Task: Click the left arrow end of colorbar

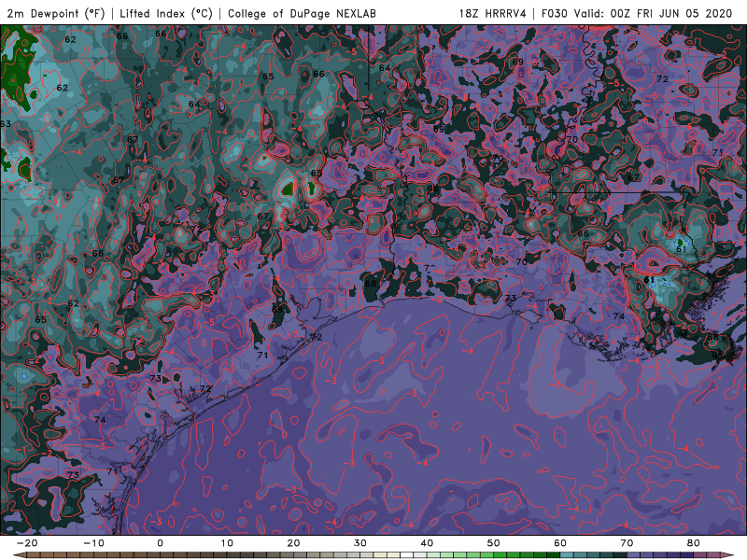Action: click(x=20, y=555)
